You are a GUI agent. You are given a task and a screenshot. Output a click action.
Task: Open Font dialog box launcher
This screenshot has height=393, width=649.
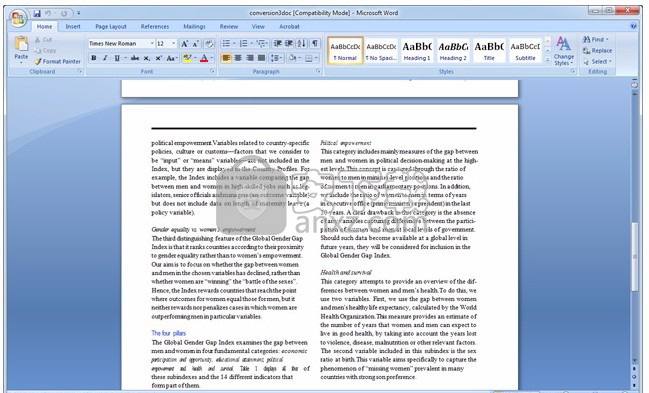coord(212,72)
